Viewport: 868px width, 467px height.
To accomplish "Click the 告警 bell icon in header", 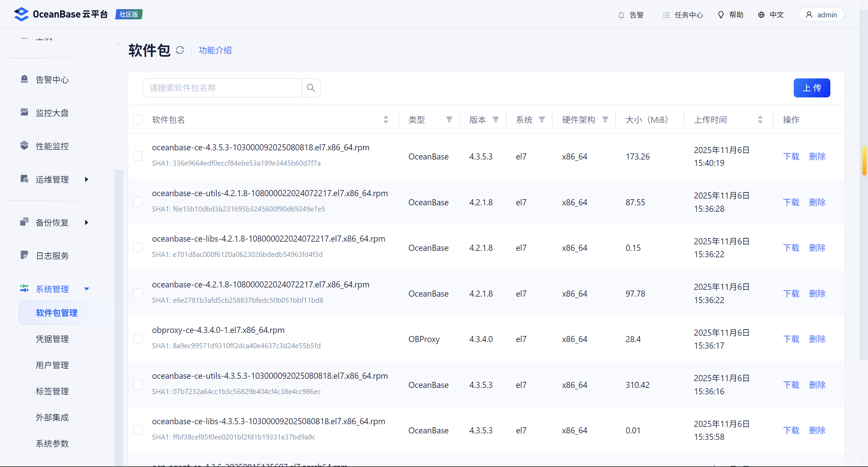I will tap(621, 15).
